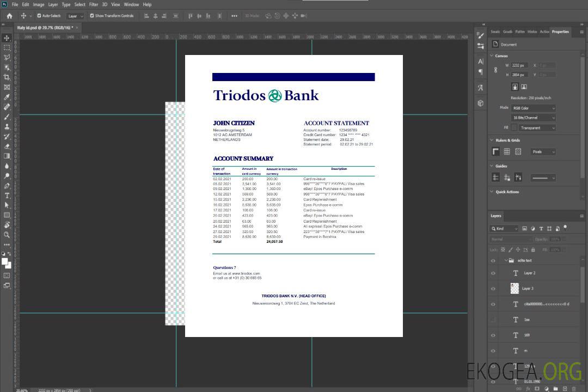588x392 pixels.
Task: Select the Path Selection arrow tool
Action: pos(7,205)
